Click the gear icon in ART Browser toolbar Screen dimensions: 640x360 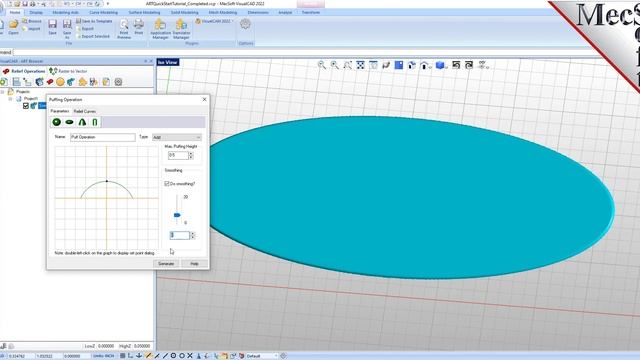click(118, 82)
